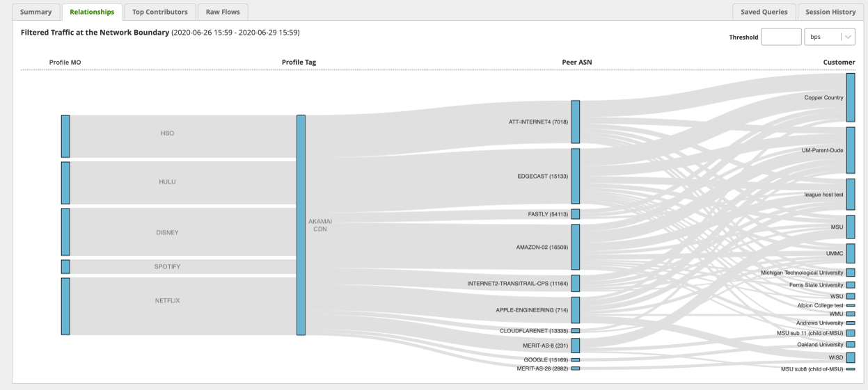Click the HULU flow band
The height and width of the screenshot is (390, 868).
click(167, 182)
